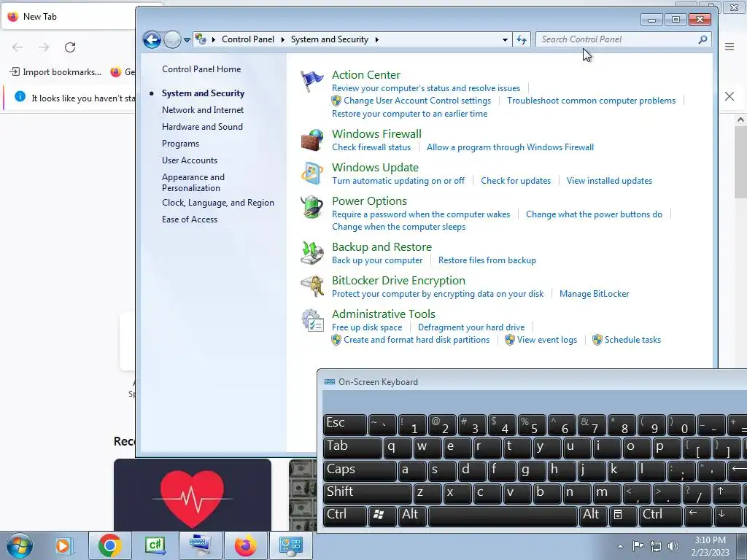Click Check firewall status link

click(371, 147)
